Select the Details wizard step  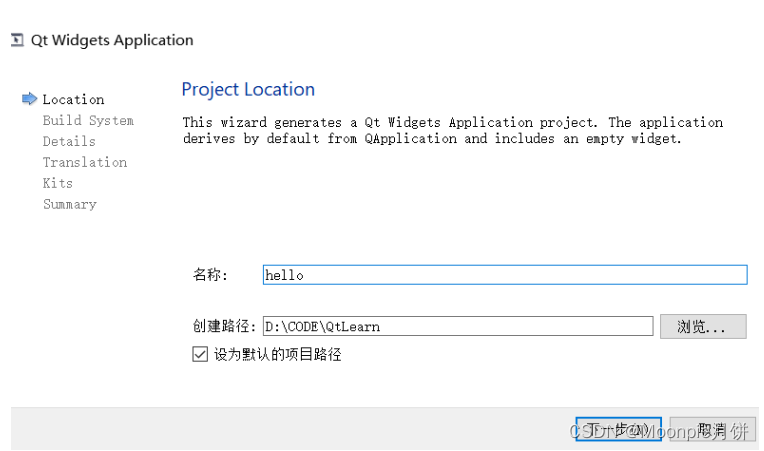tap(69, 141)
